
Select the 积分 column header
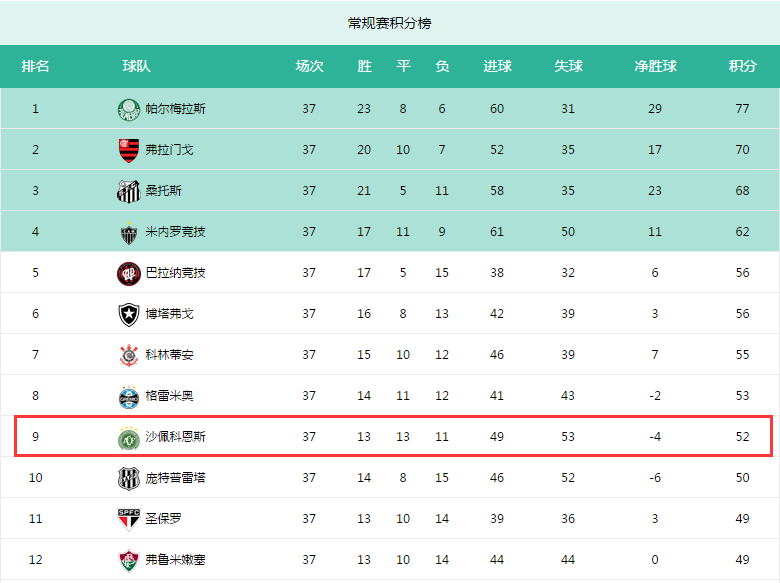pyautogui.click(x=742, y=66)
